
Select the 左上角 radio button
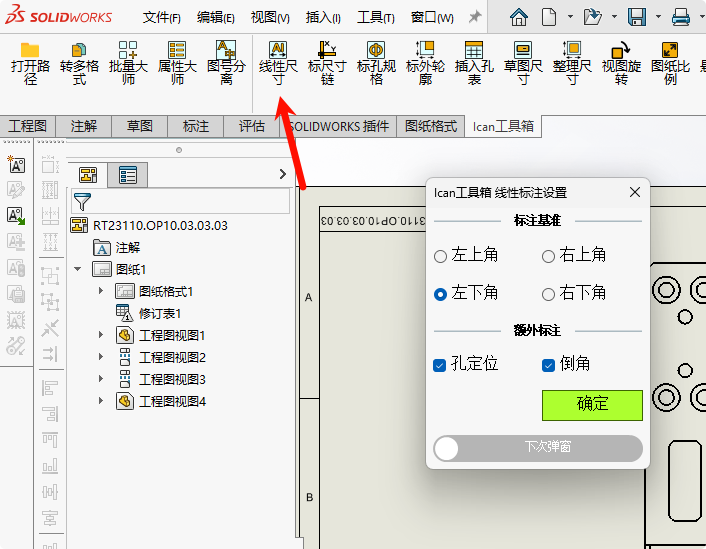pyautogui.click(x=441, y=256)
